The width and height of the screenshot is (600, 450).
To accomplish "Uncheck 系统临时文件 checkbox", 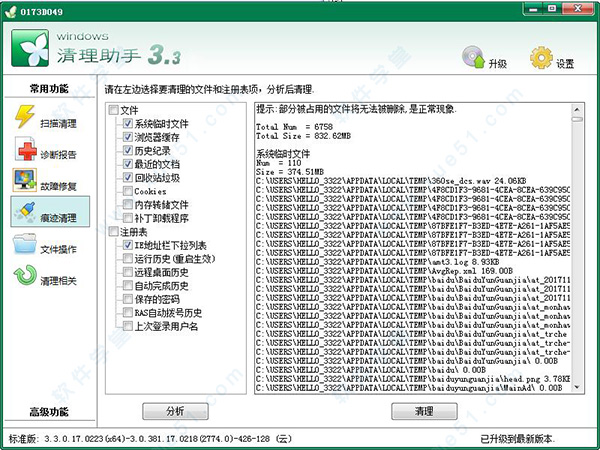I will point(128,123).
